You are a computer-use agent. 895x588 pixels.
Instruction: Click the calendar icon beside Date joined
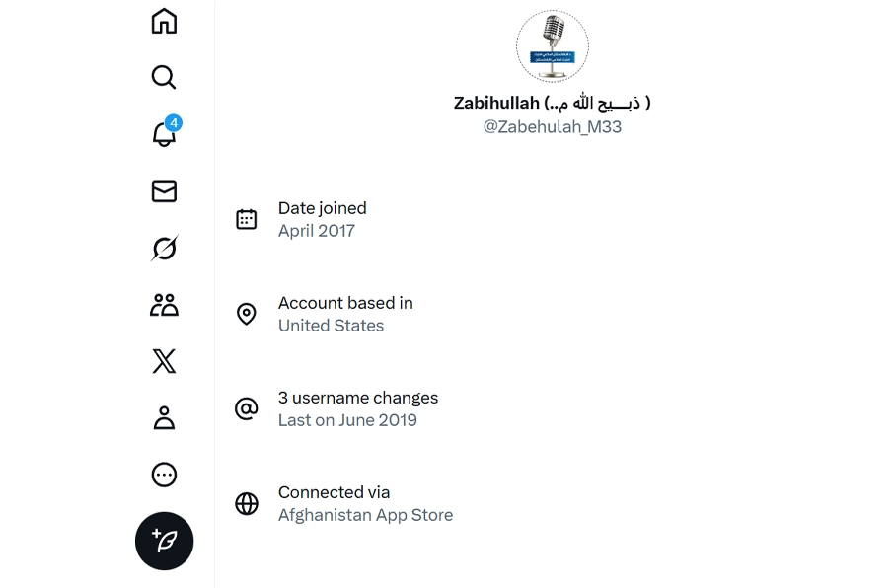(246, 218)
